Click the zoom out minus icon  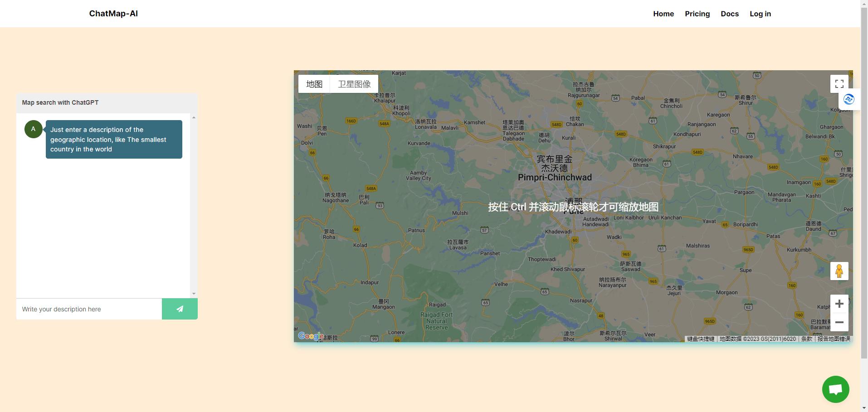click(x=839, y=322)
